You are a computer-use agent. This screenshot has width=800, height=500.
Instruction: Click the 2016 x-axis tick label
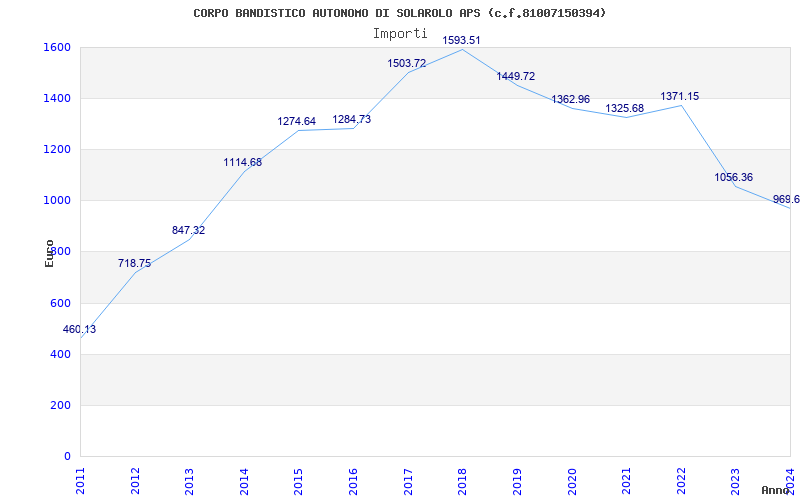(353, 481)
